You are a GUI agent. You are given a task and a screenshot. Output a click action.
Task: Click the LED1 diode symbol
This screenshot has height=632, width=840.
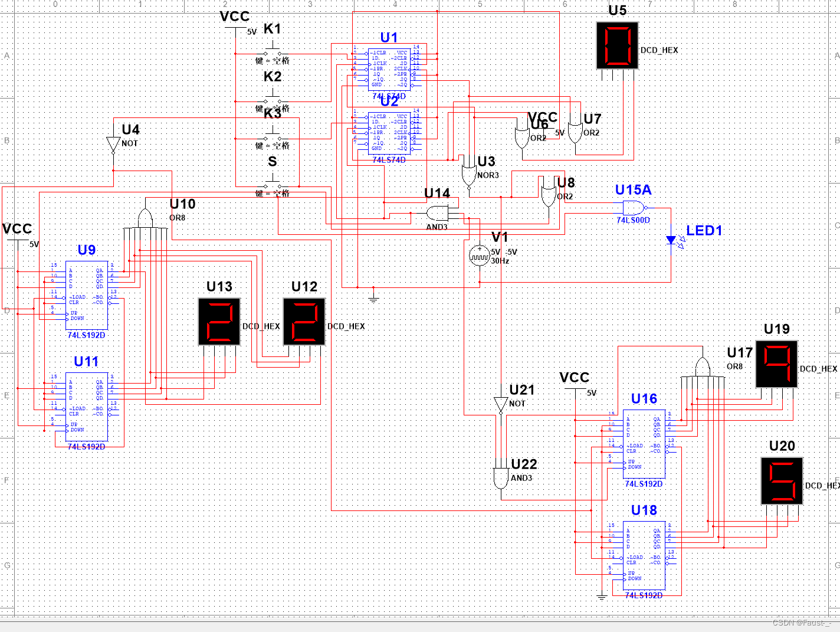671,240
